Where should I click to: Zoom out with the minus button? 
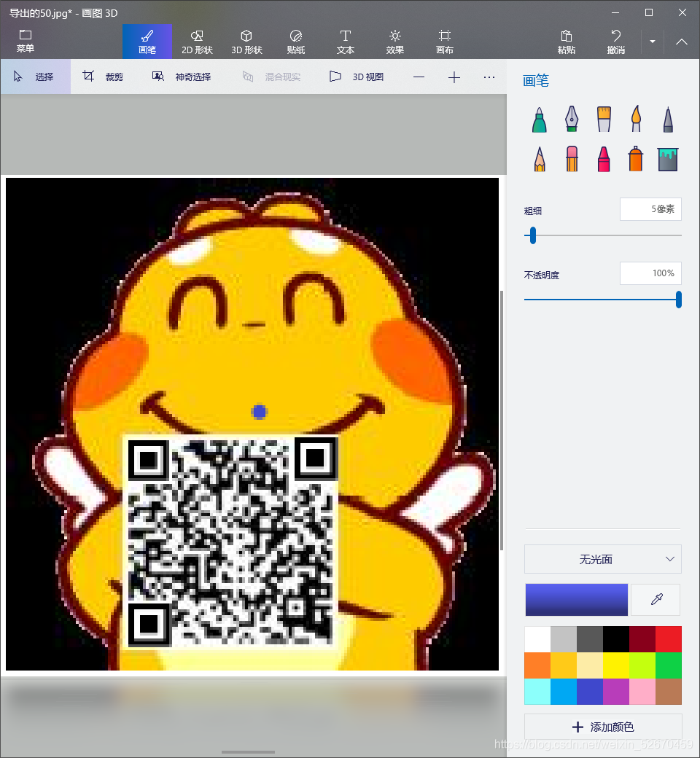[x=419, y=77]
